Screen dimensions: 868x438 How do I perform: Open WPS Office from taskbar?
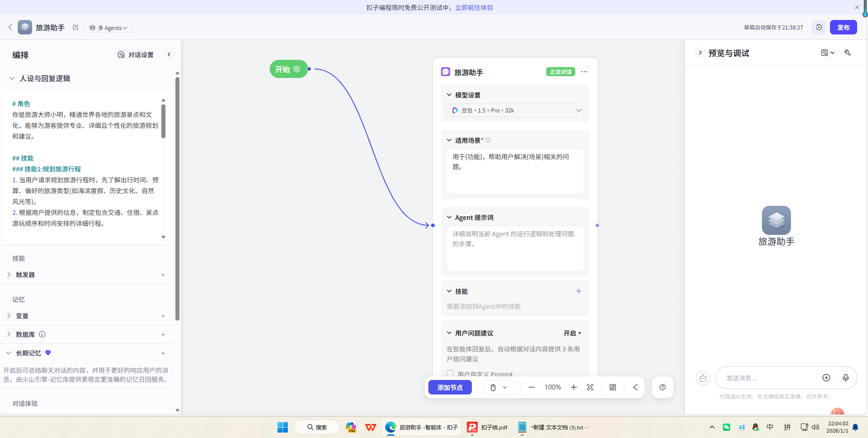pos(371,427)
